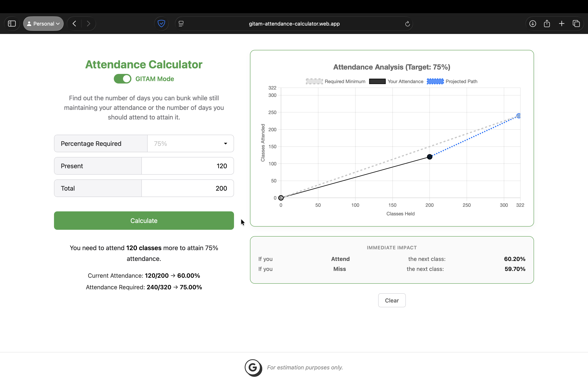Click the 60.20% attend result value
This screenshot has height=382, width=588.
tap(515, 259)
